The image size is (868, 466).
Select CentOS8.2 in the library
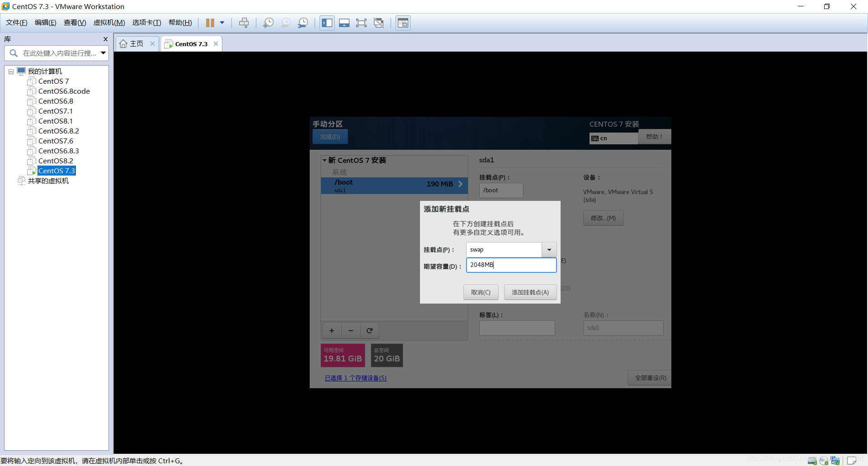click(56, 161)
